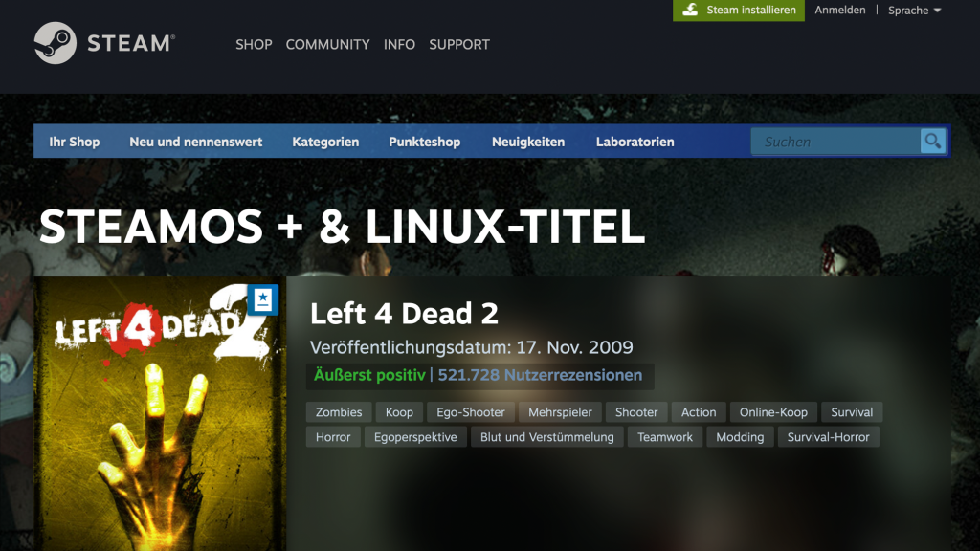Select the Egoperspektive tag
The height and width of the screenshot is (551, 980).
pos(415,437)
